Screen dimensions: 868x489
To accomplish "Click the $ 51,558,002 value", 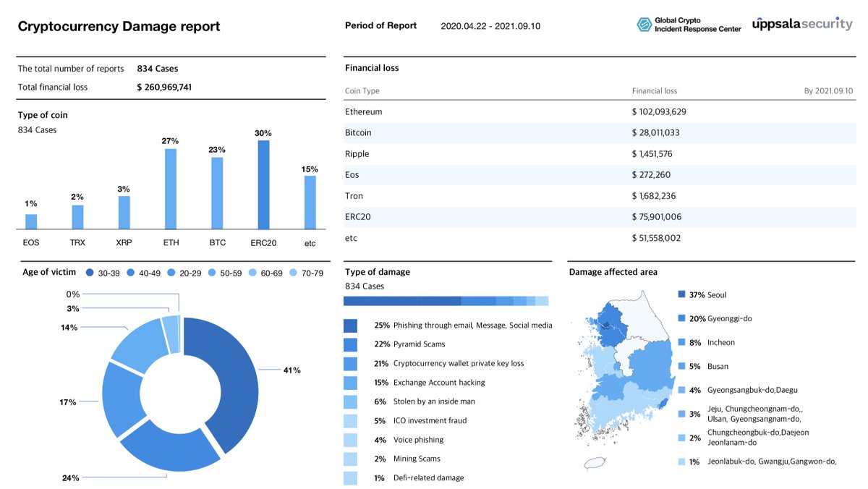I will [x=658, y=238].
